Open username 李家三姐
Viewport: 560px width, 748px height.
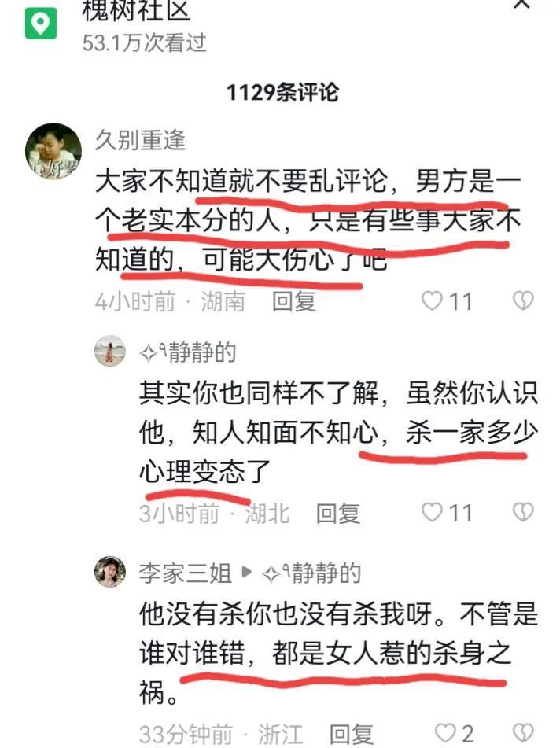click(x=185, y=573)
